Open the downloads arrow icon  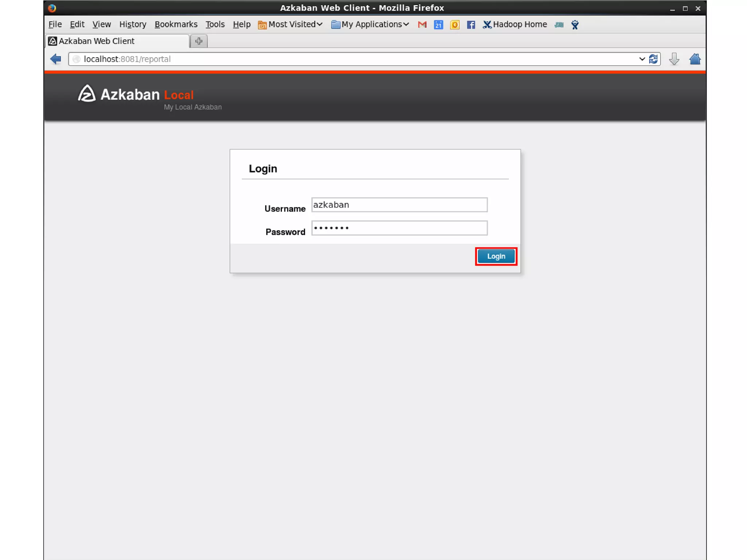pyautogui.click(x=674, y=59)
